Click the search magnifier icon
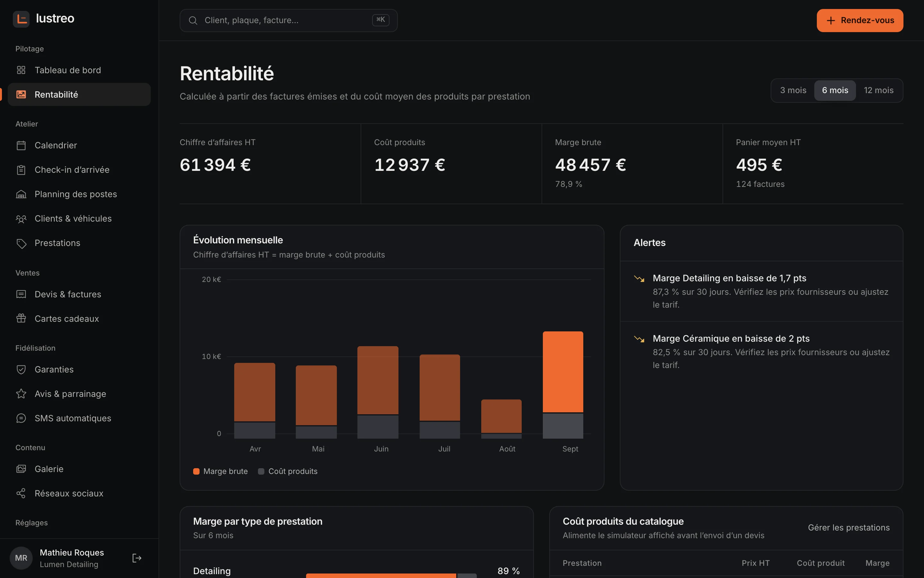Screen dimensions: 924x578 click(193, 20)
